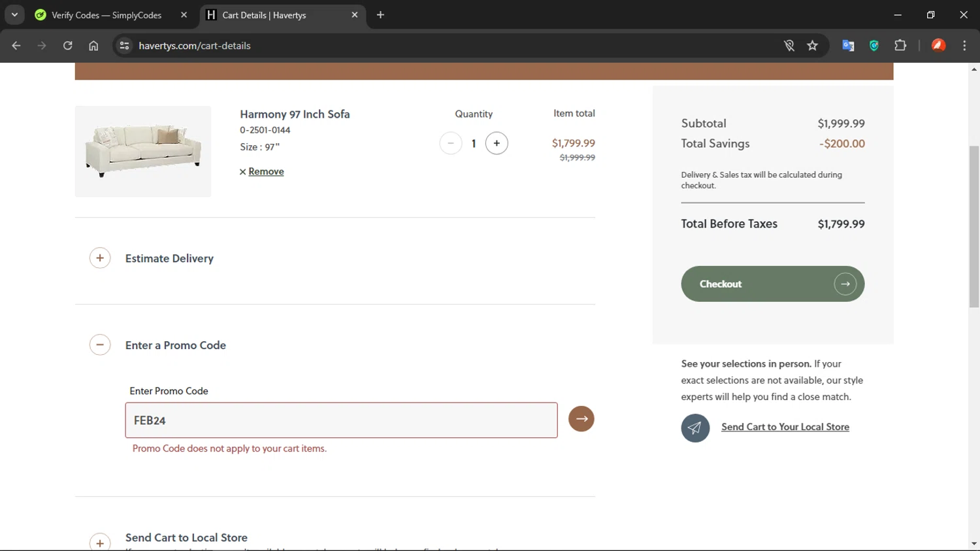Click the item price $1,799.99

574,143
